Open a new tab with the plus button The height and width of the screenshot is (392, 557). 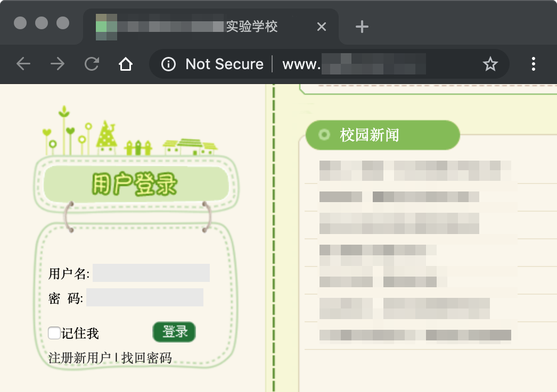click(362, 27)
